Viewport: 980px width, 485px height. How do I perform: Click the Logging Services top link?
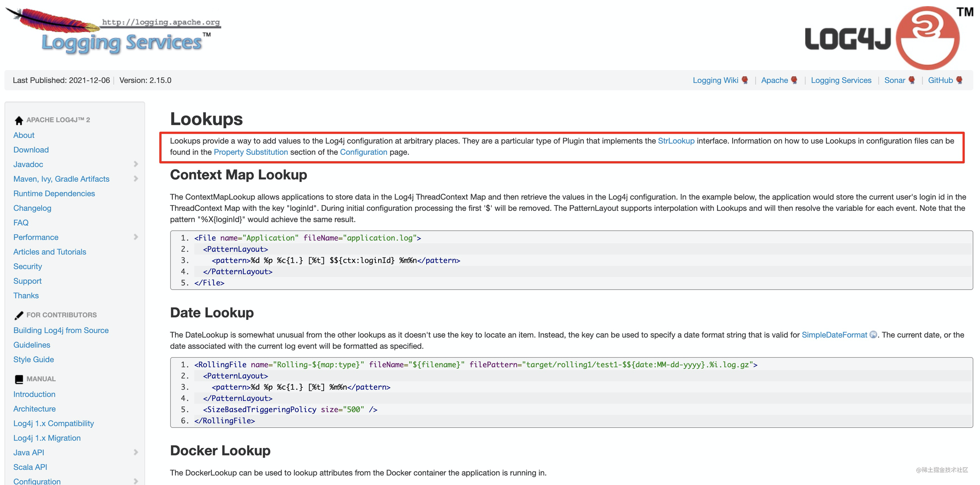click(x=841, y=80)
